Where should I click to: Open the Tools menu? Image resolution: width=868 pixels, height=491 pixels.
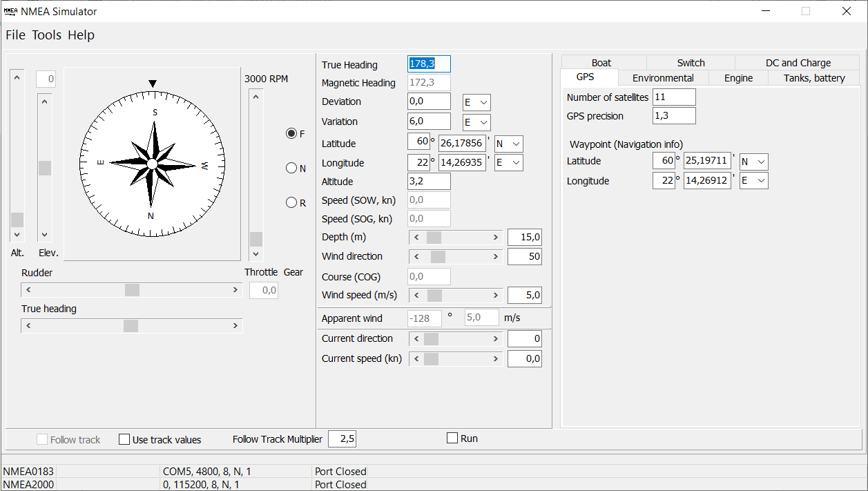point(46,35)
